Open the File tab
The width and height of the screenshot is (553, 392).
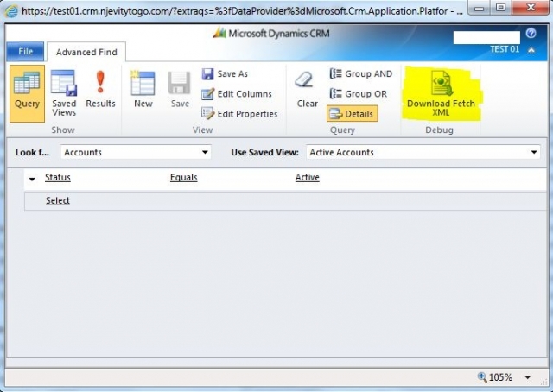(x=25, y=52)
